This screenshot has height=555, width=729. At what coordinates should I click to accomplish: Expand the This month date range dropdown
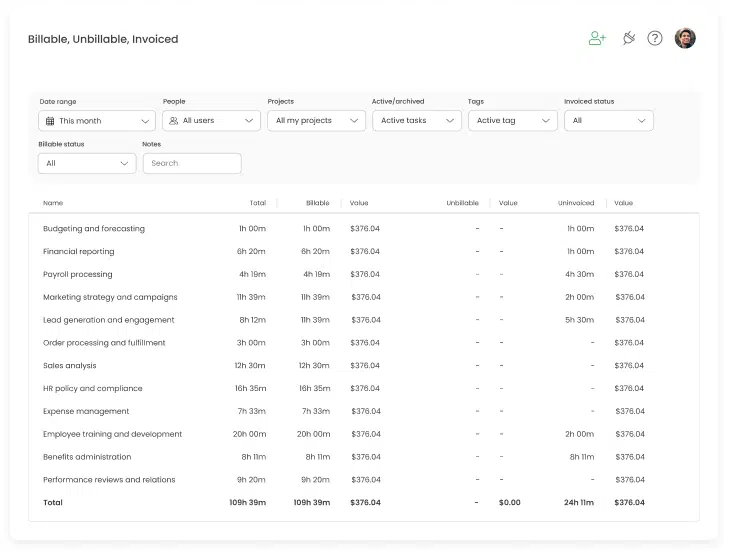97,121
